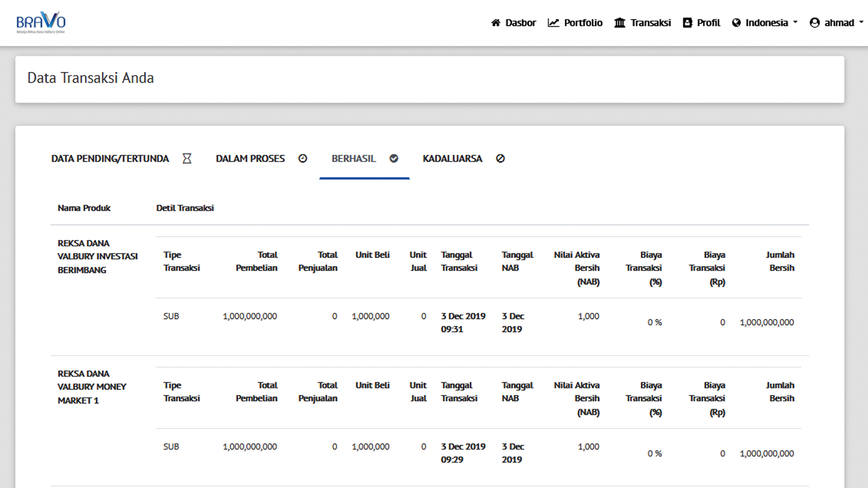
Task: Switch to Data Pending/Tertunda tab
Action: (110, 159)
